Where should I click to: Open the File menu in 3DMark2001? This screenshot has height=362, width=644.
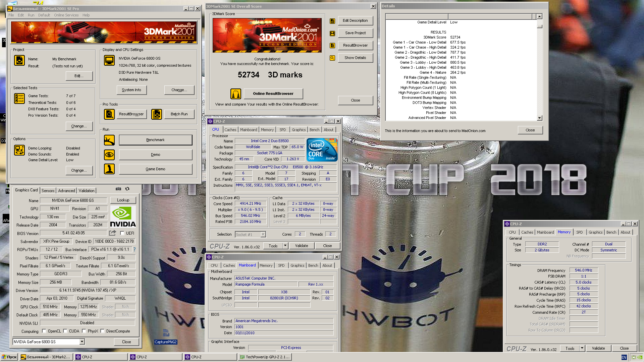11,15
